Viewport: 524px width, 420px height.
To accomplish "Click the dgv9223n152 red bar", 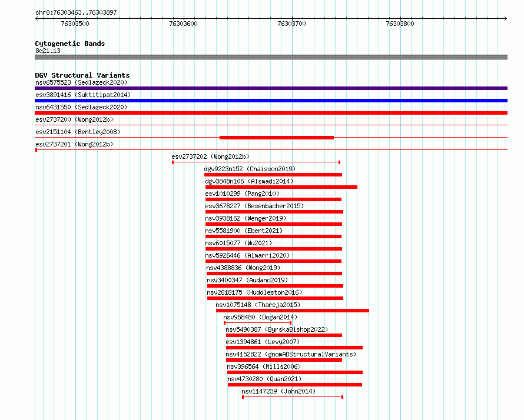I will point(273,175).
